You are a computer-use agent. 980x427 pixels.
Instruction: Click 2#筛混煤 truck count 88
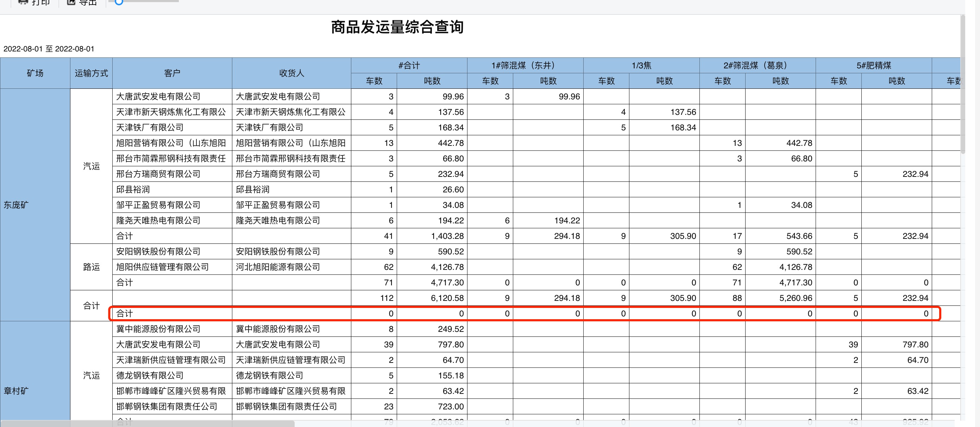coord(737,298)
